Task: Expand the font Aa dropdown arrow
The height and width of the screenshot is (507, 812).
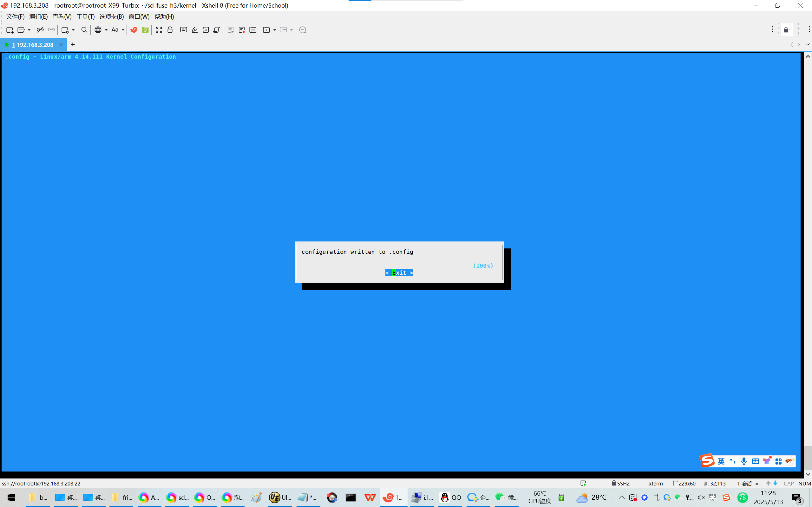Action: click(123, 30)
